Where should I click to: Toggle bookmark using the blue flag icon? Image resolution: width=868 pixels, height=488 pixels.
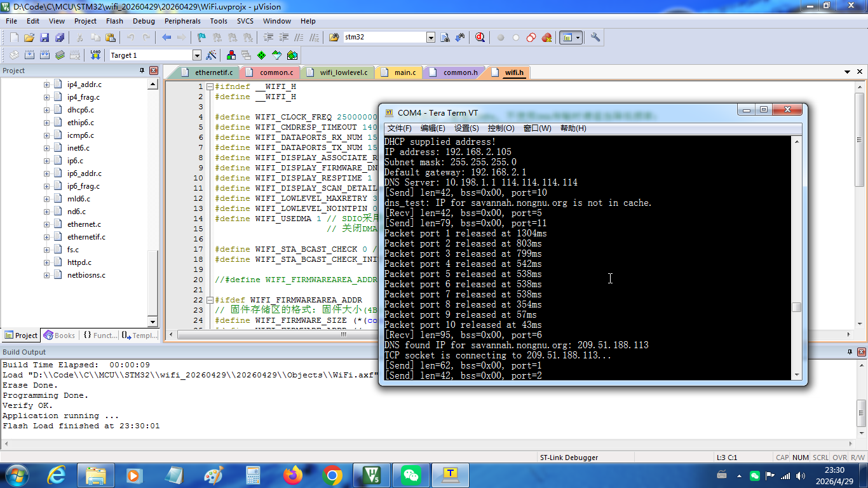(x=201, y=37)
